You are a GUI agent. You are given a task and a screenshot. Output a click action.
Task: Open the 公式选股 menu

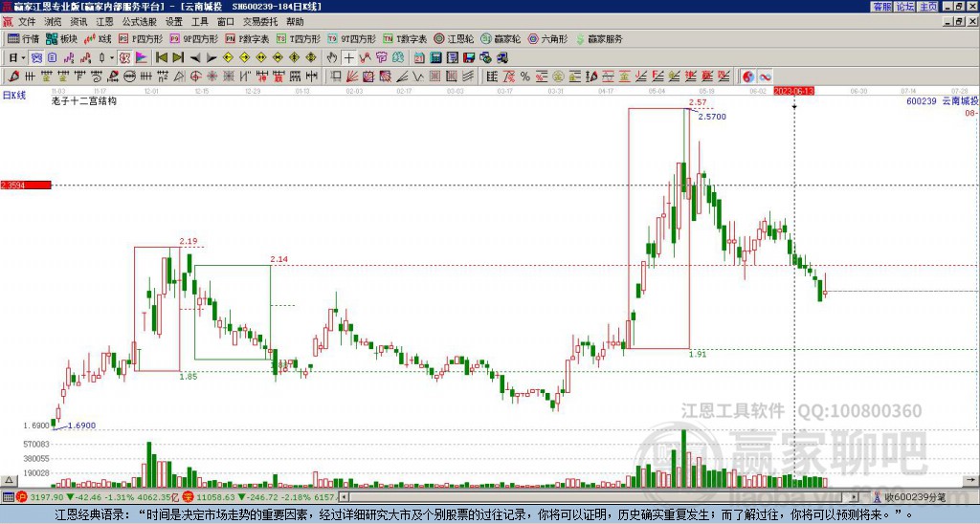tap(140, 22)
